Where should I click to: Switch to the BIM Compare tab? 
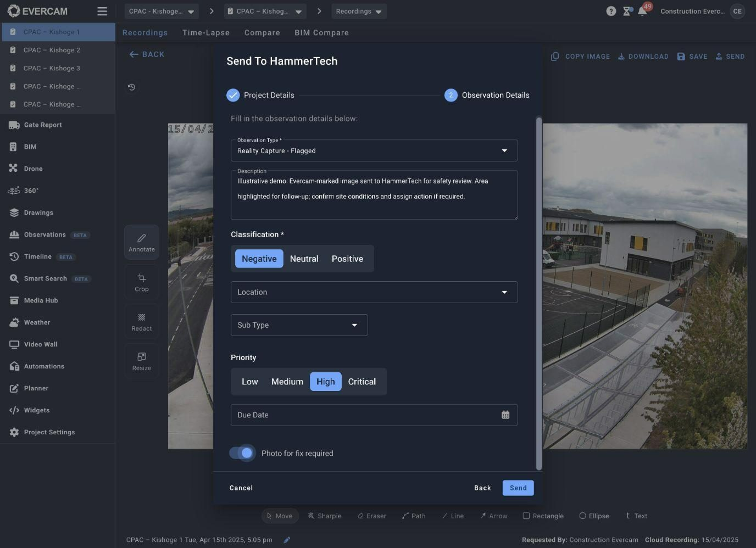pos(321,32)
